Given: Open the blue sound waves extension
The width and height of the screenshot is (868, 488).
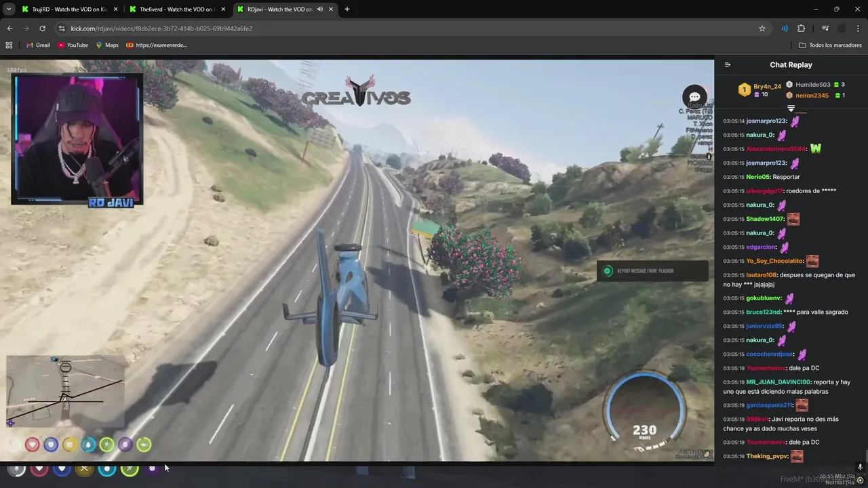Looking at the screenshot, I should (x=785, y=28).
